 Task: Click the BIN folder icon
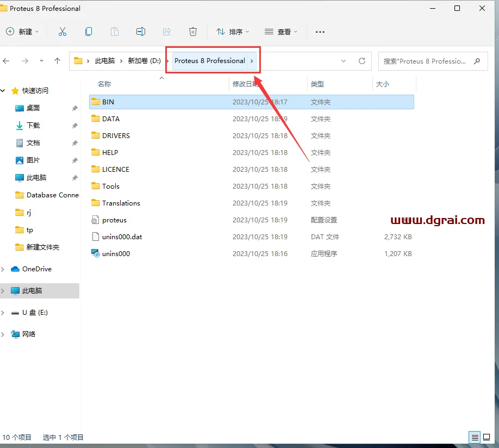coord(96,102)
